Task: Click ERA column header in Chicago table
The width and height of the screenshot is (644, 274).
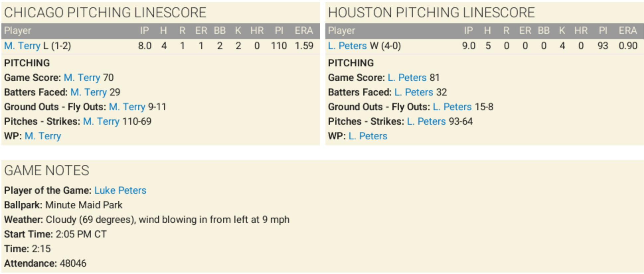Action: (304, 31)
